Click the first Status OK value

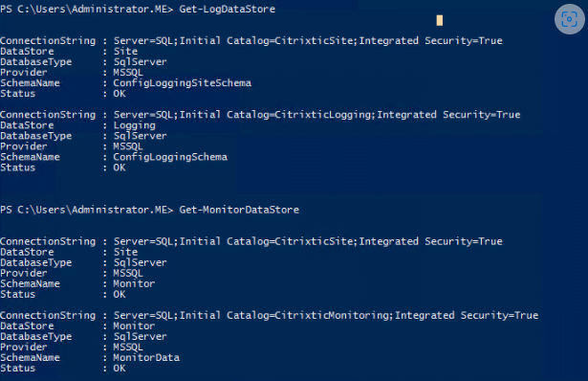coord(120,94)
